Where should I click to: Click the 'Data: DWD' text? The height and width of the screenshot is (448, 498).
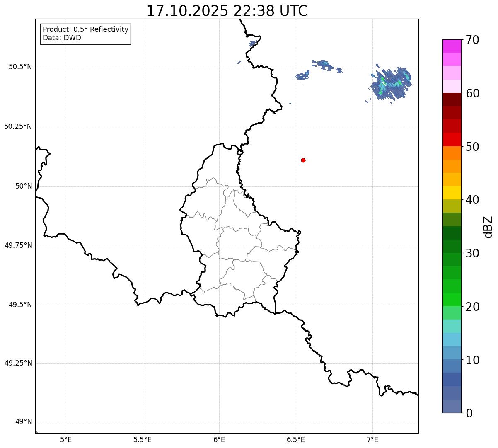coord(62,38)
